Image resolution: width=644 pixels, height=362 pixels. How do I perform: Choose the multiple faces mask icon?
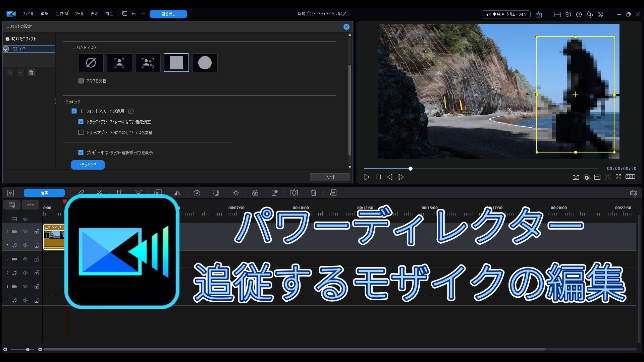click(x=148, y=63)
